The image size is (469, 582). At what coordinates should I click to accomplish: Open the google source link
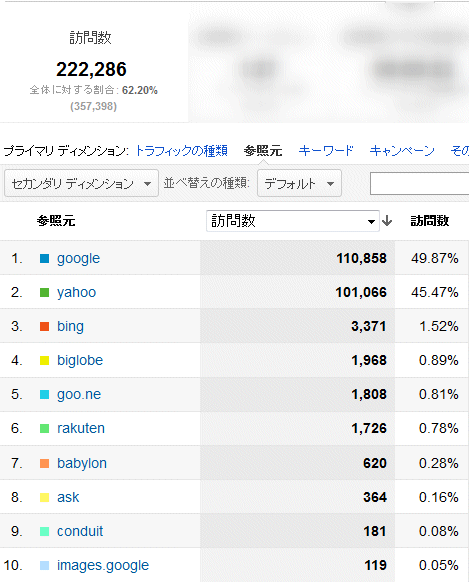tap(78, 258)
